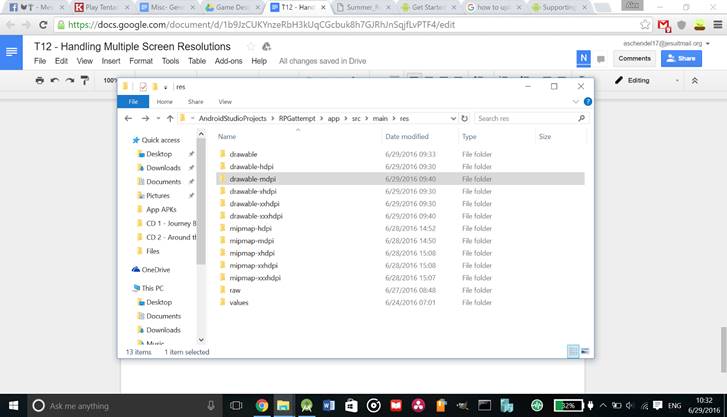
Task: Select the raw folder
Action: (235, 290)
